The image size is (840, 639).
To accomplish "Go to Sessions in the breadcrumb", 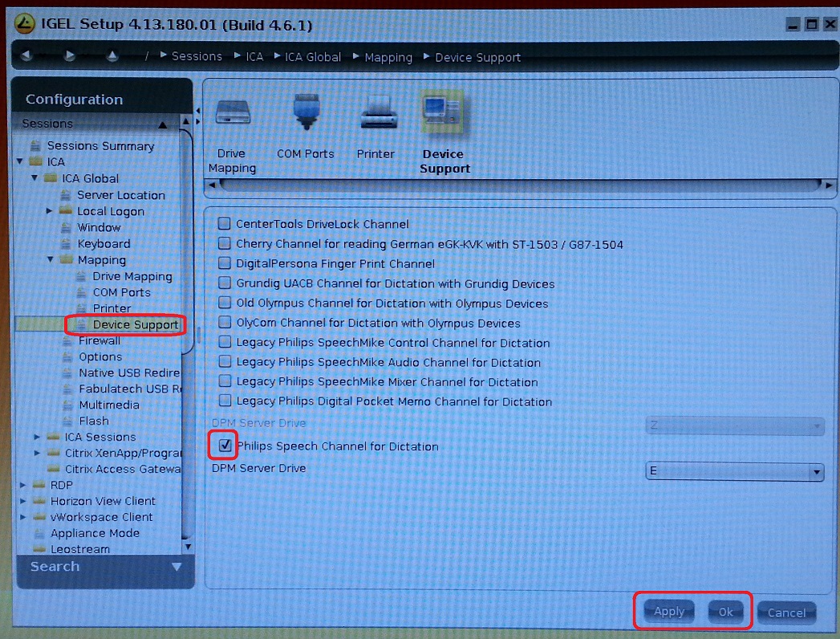I will coord(196,56).
